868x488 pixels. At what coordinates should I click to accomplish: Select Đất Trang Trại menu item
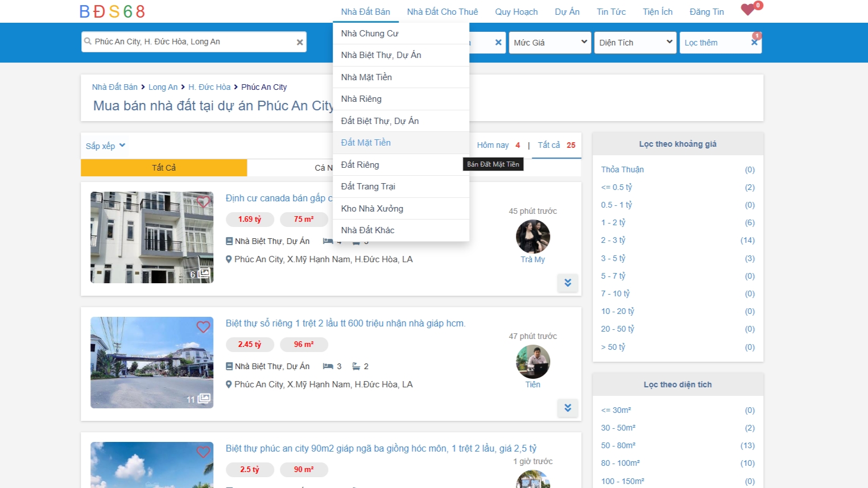click(x=401, y=187)
